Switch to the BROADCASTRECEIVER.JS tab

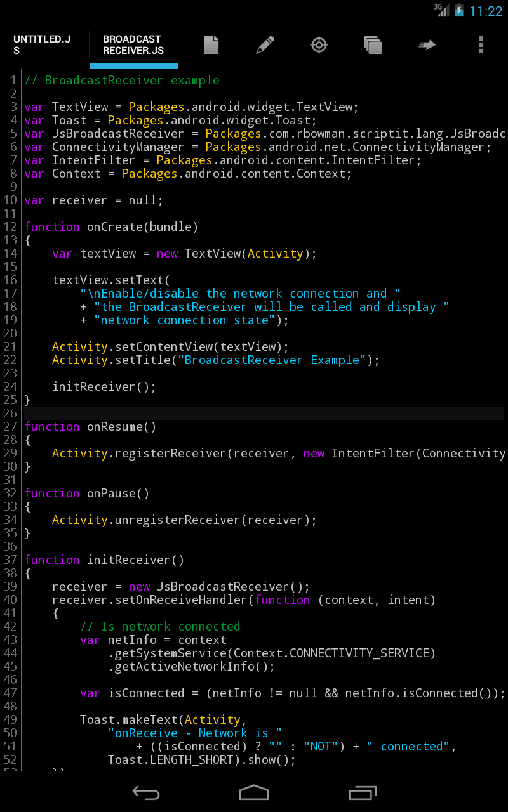(133, 44)
